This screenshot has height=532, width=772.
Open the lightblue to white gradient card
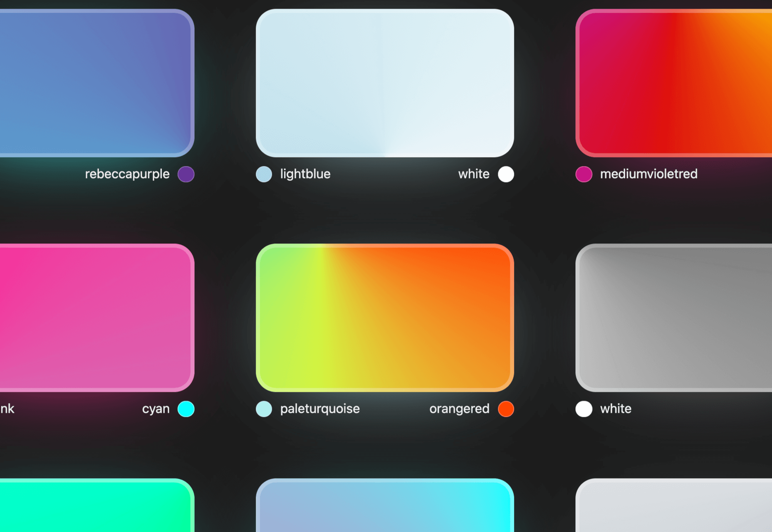[x=385, y=83]
